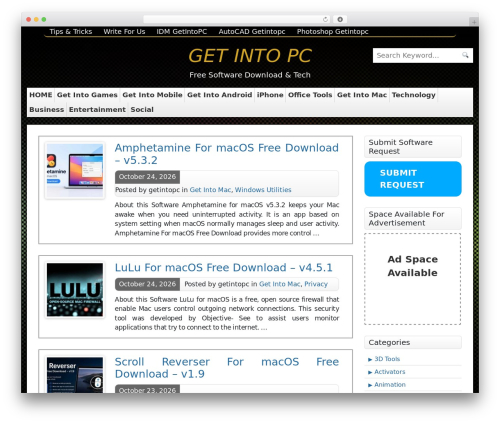Open Animation category link

(x=390, y=385)
